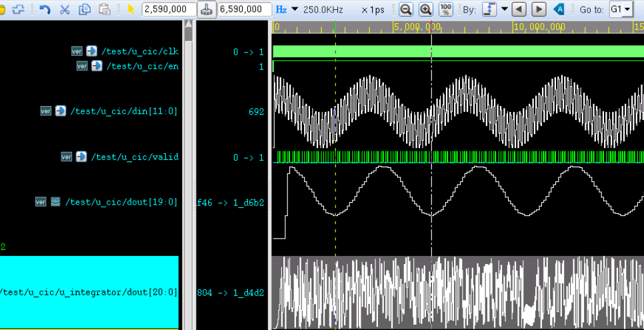Select the highlighted u_integrator/dout[20:0] signal
Screen dimensions: 644x330
click(89, 292)
